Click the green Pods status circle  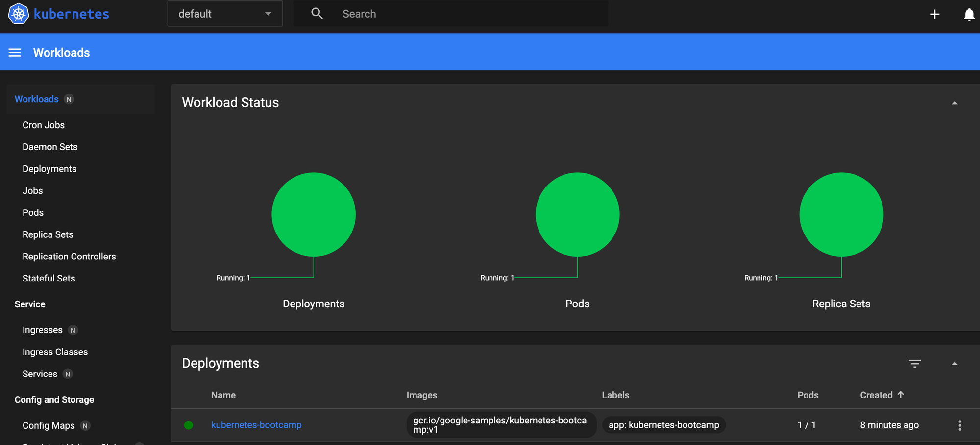[x=577, y=214]
